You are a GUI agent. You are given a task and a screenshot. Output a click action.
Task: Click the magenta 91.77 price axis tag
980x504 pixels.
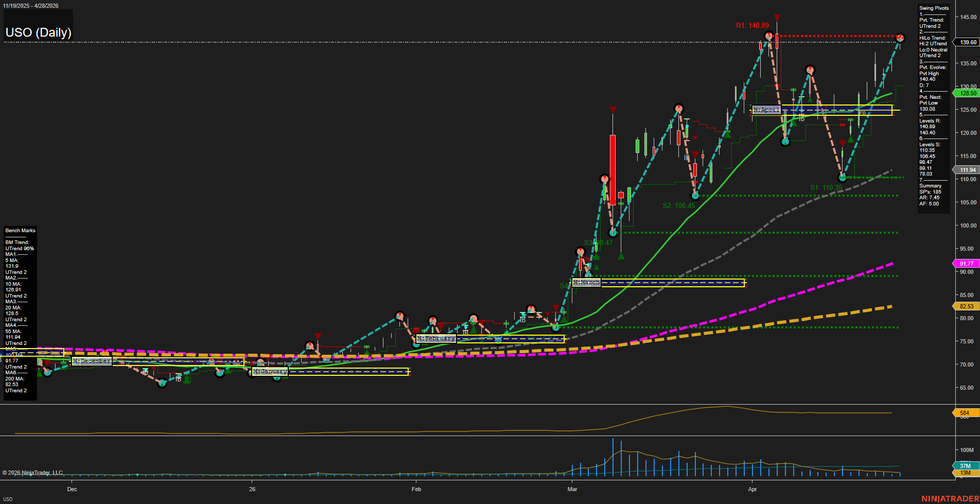click(x=966, y=264)
